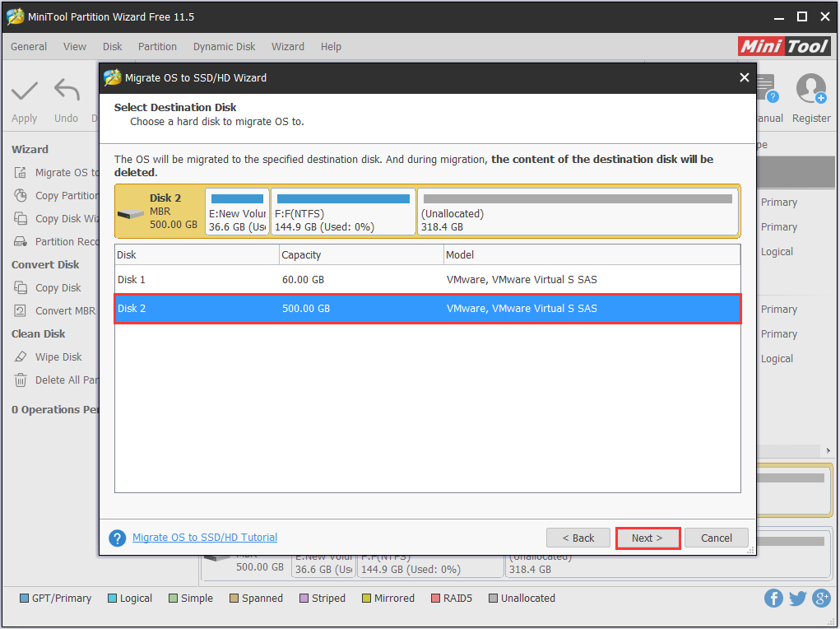Click the Delete All Partitions trash icon
This screenshot has width=840, height=629.
click(21, 380)
